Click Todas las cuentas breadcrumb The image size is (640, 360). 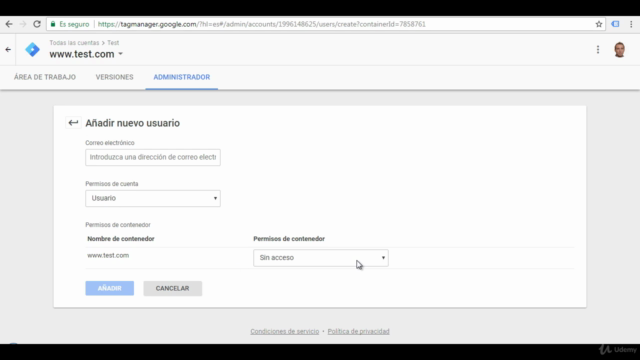point(74,42)
